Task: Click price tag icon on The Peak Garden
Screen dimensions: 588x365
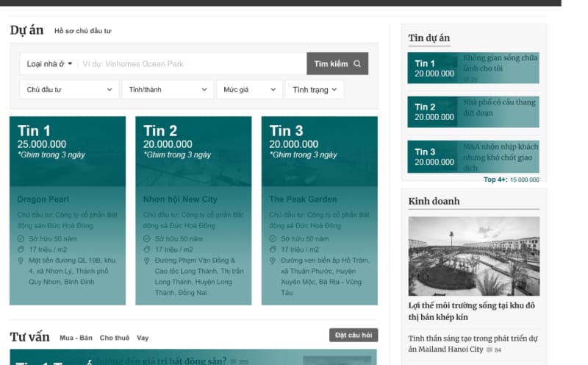Action: pyautogui.click(x=273, y=249)
